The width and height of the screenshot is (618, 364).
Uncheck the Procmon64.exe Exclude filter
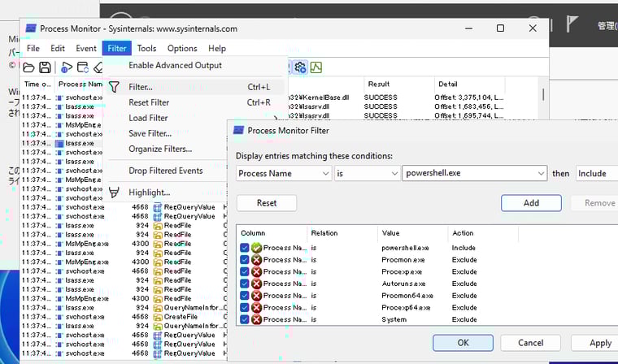click(x=245, y=296)
